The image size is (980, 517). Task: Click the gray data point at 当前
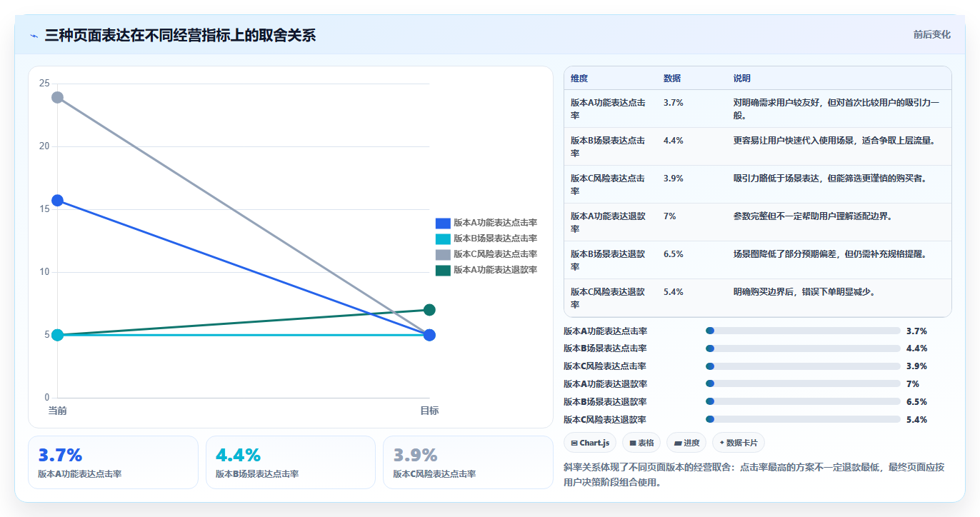(x=57, y=97)
